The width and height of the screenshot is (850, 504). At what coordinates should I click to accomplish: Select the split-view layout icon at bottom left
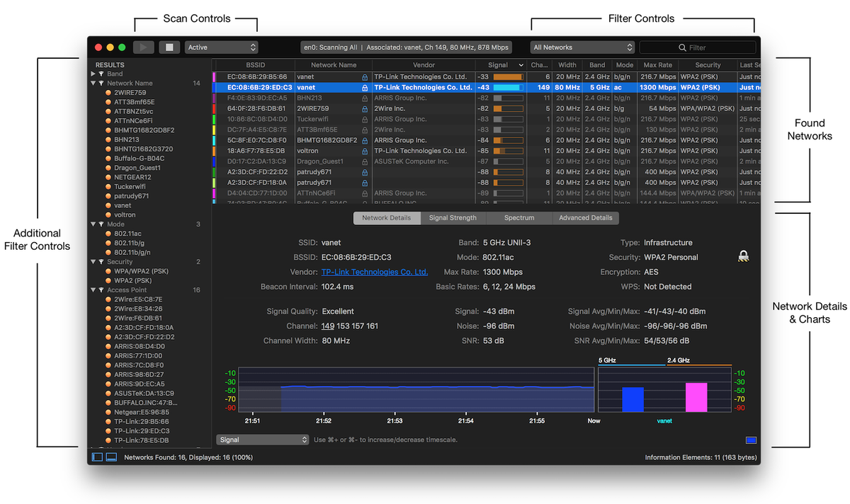[97, 457]
